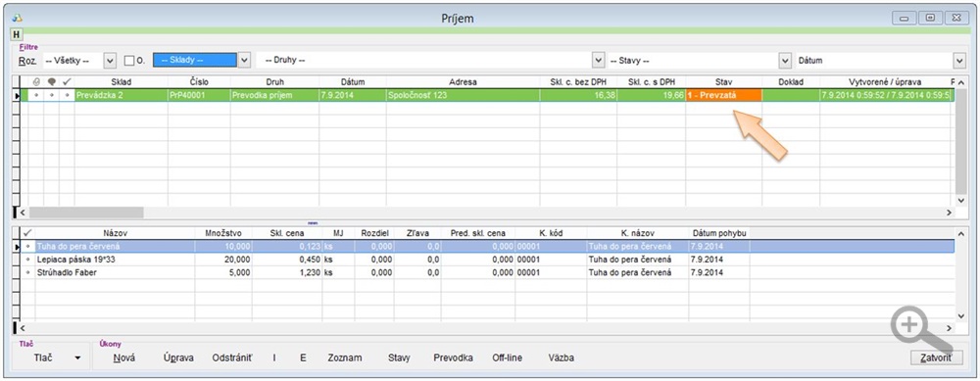Click the upper grid scroll right arrow
This screenshot has width=980, height=381.
pos(948,213)
